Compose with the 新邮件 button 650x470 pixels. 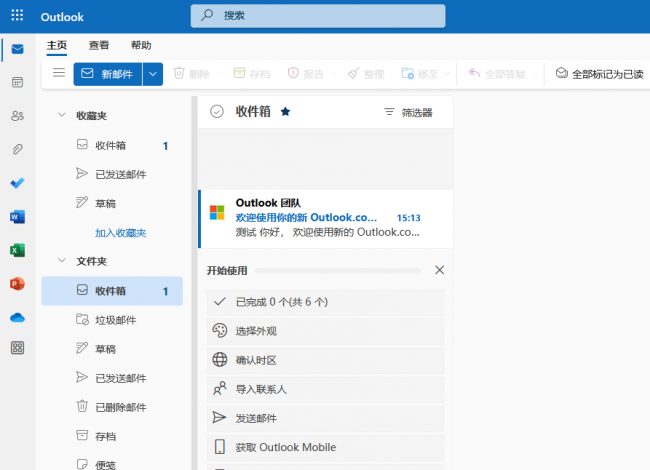point(108,74)
